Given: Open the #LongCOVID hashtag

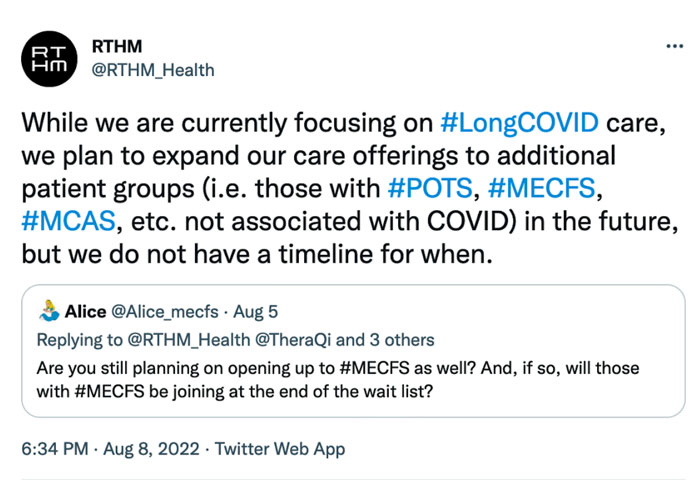Looking at the screenshot, I should pos(519,122).
